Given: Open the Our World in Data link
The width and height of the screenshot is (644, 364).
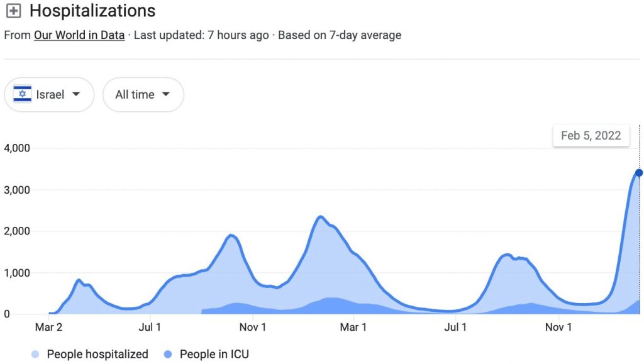Looking at the screenshot, I should point(79,35).
